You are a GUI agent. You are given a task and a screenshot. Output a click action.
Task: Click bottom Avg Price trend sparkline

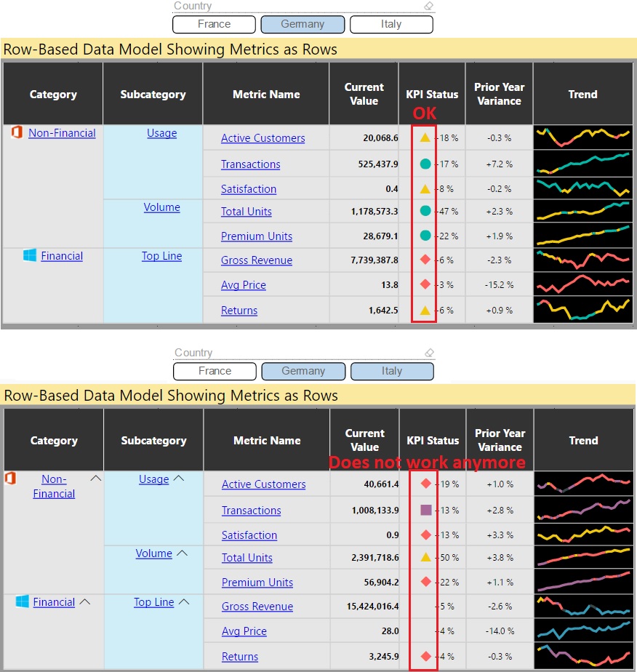[584, 631]
